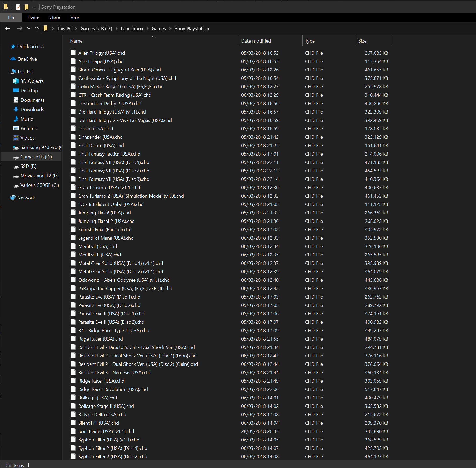Image resolution: width=476 pixels, height=468 pixels.
Task: Click the New Folder quick access icon
Action: coord(26,7)
